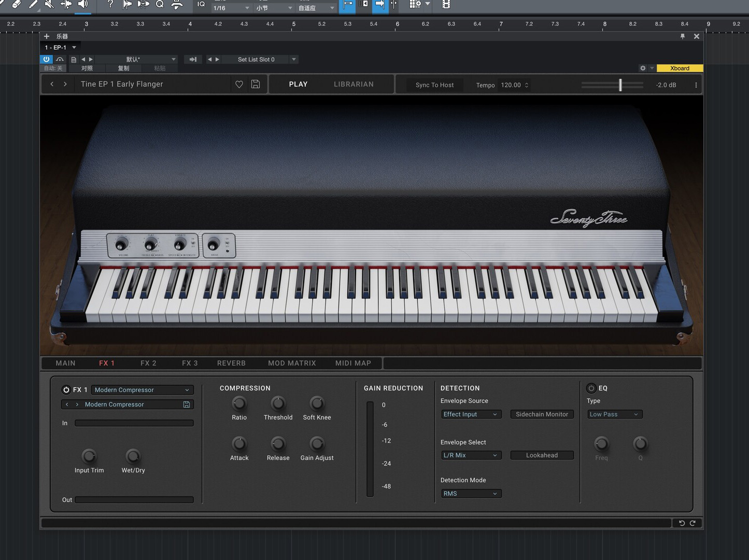
Task: Open the MOD MATRIX tab
Action: click(292, 363)
